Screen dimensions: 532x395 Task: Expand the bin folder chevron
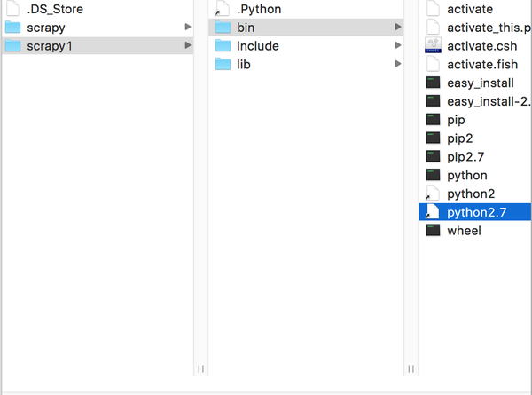click(397, 28)
